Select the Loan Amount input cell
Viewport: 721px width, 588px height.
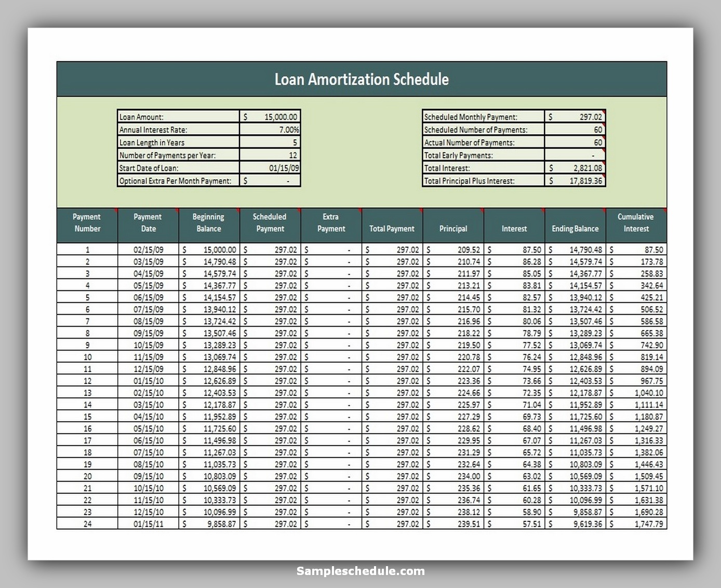(270, 116)
